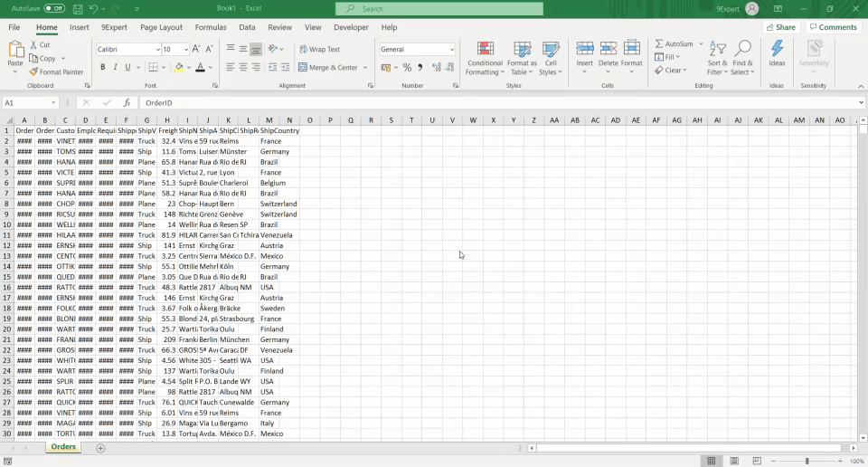Toggle Bold formatting
The image size is (868, 467).
click(103, 67)
